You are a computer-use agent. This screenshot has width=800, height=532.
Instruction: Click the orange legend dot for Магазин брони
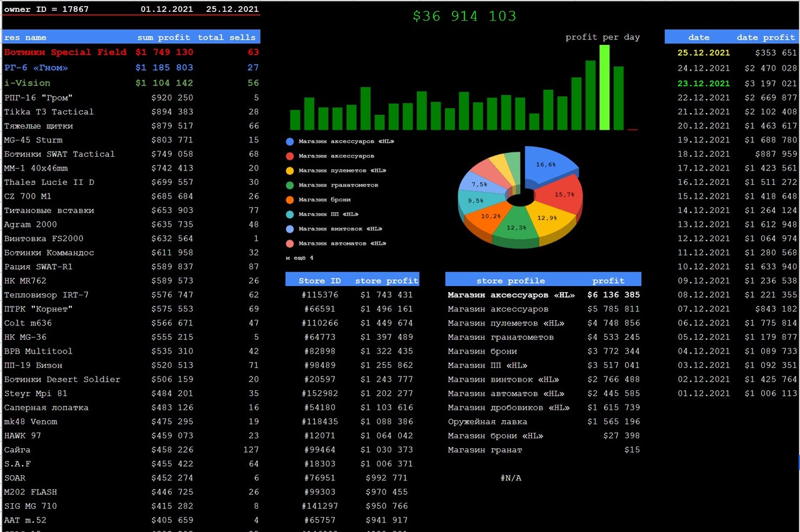pos(289,200)
